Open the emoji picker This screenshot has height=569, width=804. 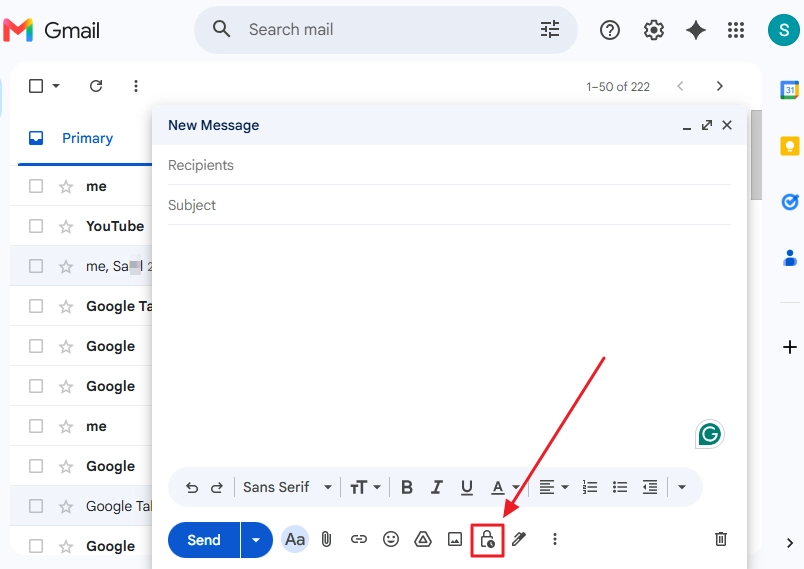[391, 539]
